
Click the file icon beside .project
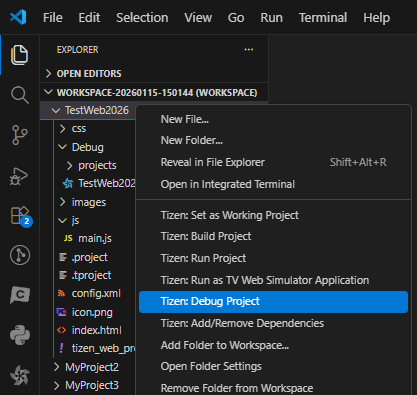(63, 257)
